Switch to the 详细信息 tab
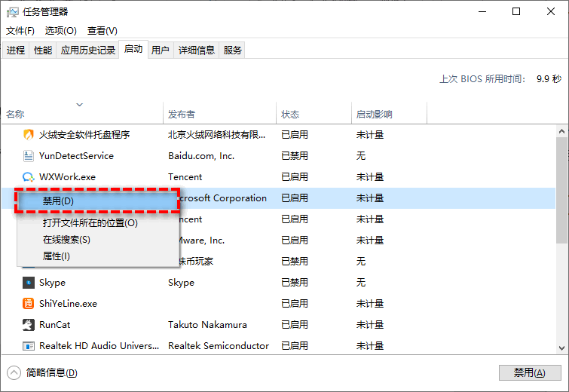569x392 pixels. tap(196, 50)
